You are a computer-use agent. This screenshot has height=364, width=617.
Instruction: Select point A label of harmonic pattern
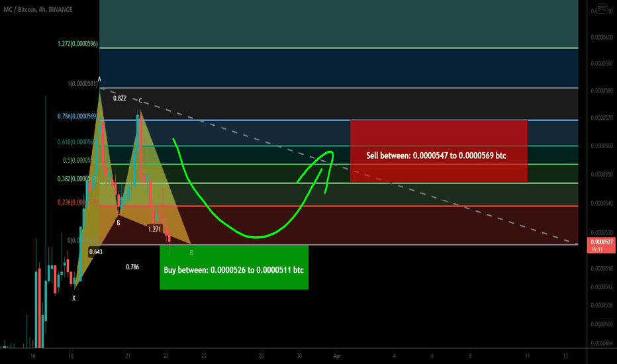pyautogui.click(x=99, y=79)
